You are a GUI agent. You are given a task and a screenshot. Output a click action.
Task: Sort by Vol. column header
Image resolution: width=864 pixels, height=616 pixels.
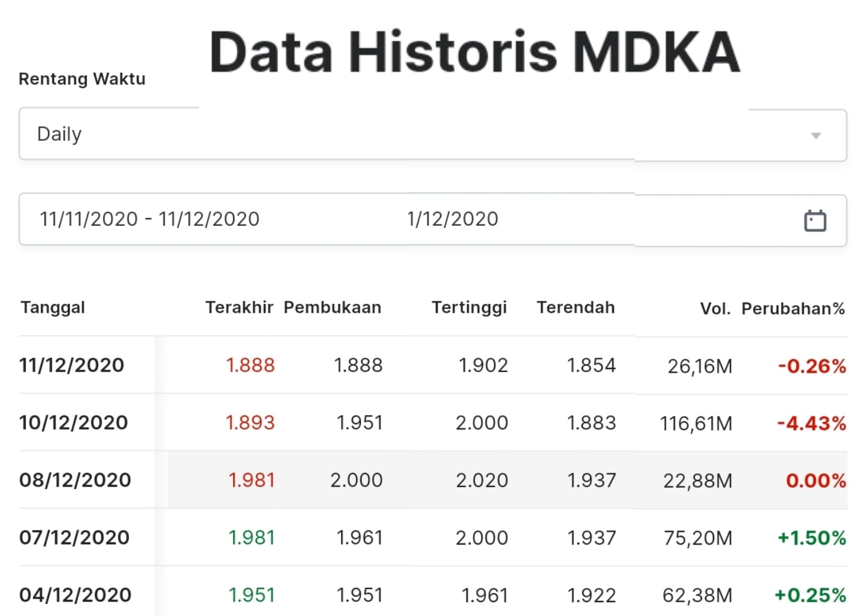point(715,309)
